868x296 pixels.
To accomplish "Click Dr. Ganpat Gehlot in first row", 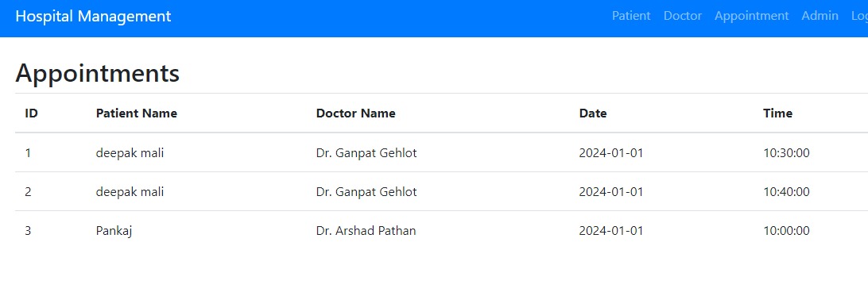I will click(x=366, y=153).
